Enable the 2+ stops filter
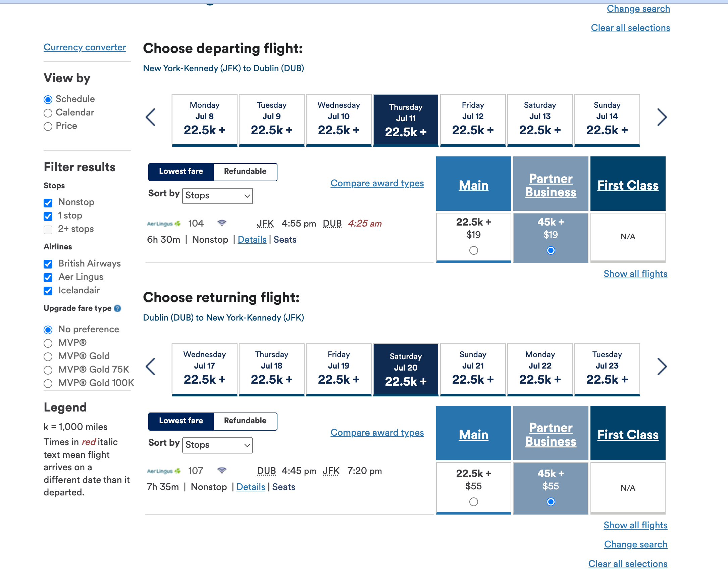The height and width of the screenshot is (580, 728). coord(48,230)
